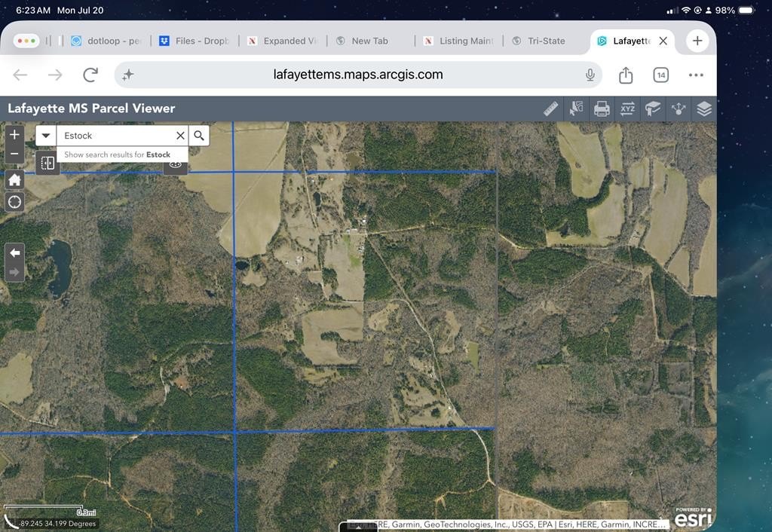Open the Measurement ruler tool

(550, 109)
